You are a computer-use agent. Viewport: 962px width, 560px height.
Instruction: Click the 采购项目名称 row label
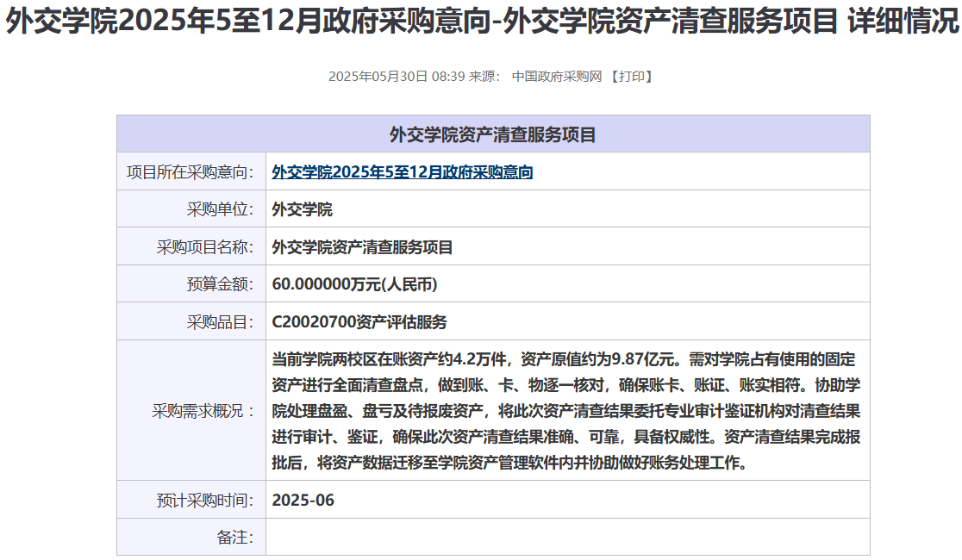click(205, 247)
